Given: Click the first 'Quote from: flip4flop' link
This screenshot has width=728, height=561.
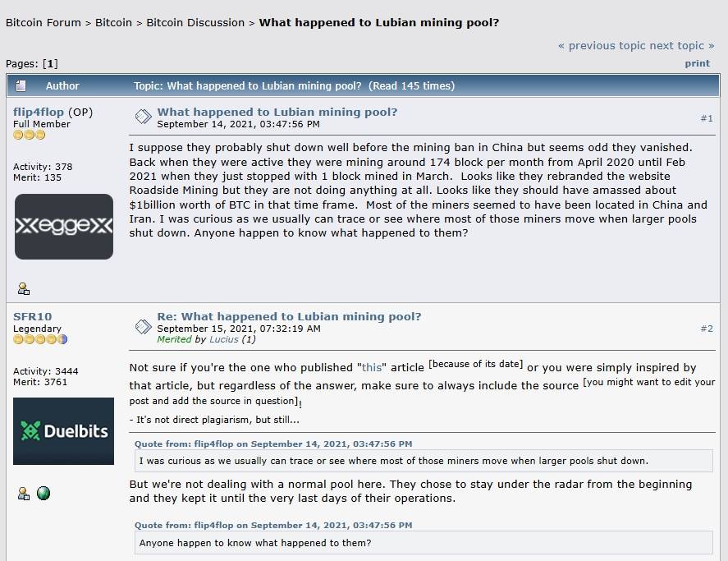Looking at the screenshot, I should [273, 444].
